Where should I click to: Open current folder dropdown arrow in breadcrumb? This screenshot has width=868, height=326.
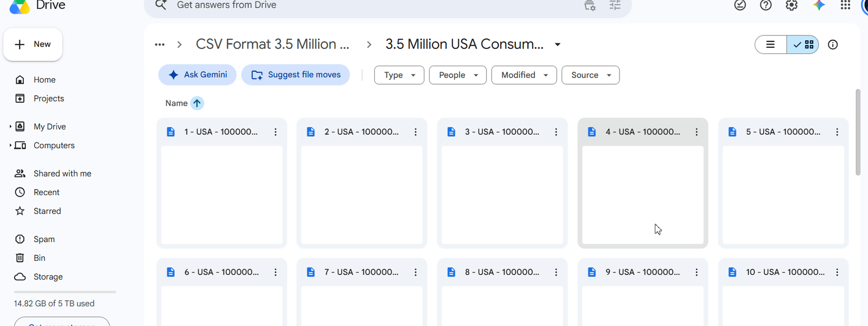[558, 45]
